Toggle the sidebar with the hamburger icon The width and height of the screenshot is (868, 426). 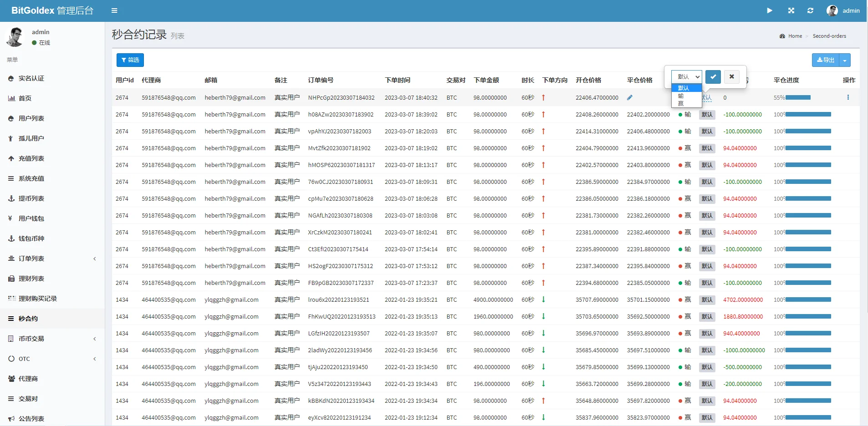[114, 10]
